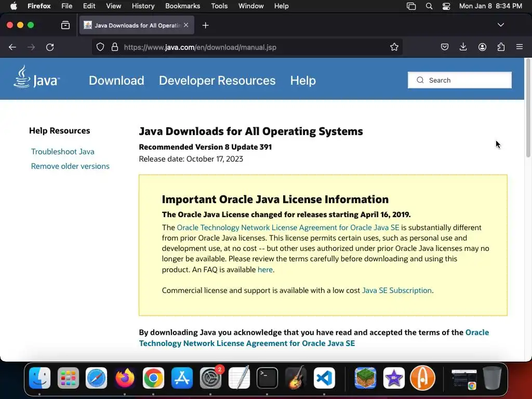This screenshot has width=532, height=399.
Task: Open the Tools menu
Action: pyautogui.click(x=219, y=6)
